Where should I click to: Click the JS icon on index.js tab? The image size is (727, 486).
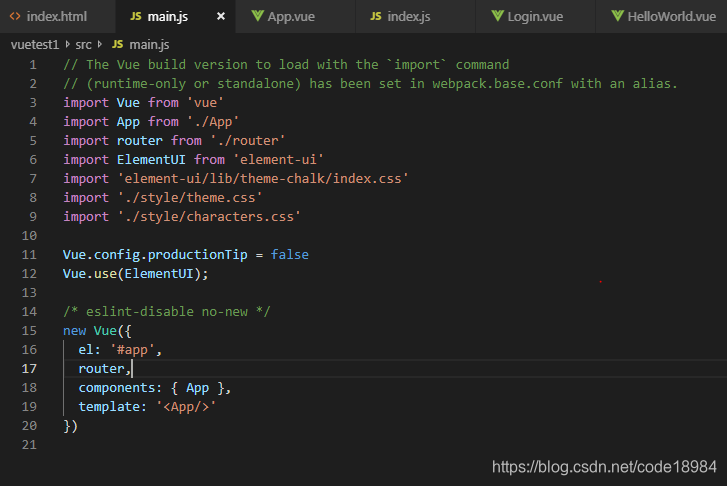click(x=376, y=16)
